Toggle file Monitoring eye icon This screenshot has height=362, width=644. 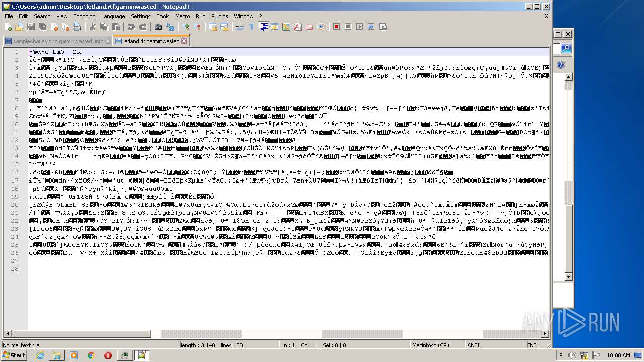coord(321,27)
